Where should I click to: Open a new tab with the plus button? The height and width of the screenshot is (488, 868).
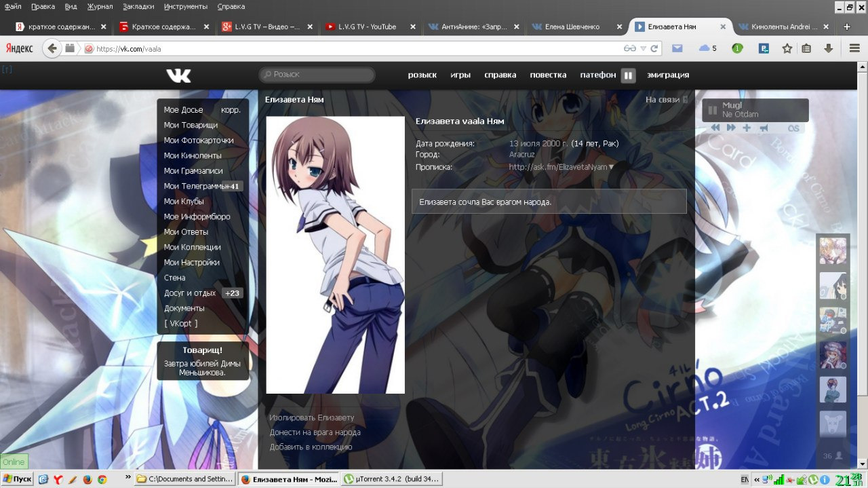click(x=846, y=26)
